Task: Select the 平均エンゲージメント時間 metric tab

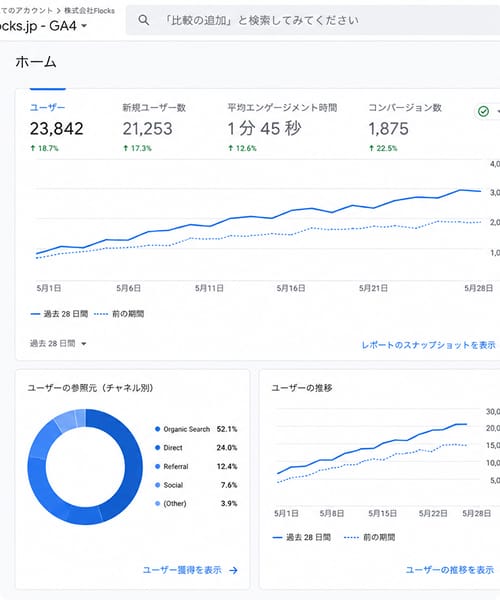Action: coord(282,108)
